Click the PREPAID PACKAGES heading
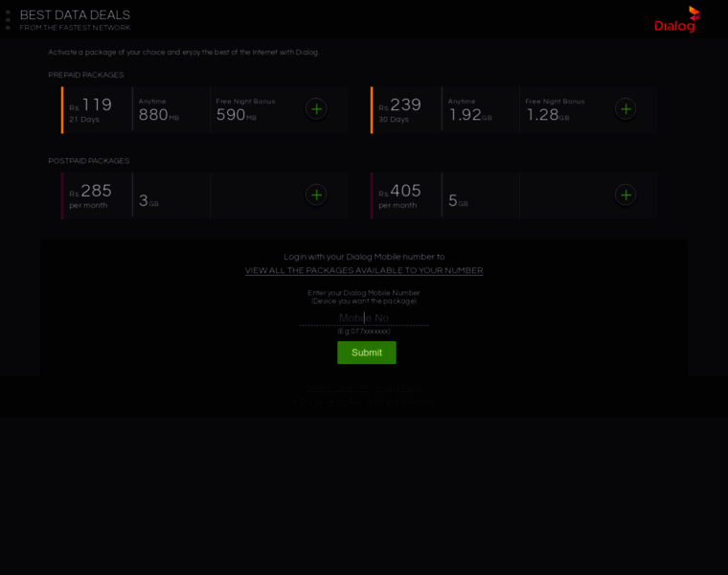This screenshot has height=575, width=728. coord(86,75)
